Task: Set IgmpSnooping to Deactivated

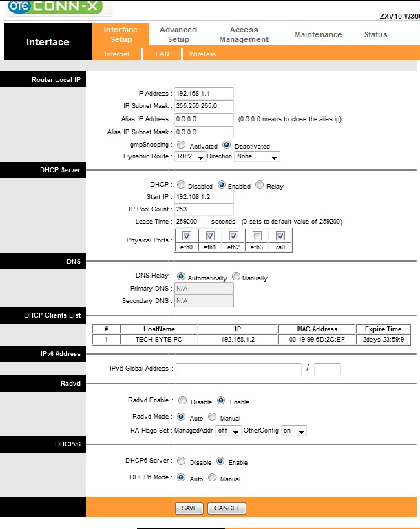Action: click(227, 145)
